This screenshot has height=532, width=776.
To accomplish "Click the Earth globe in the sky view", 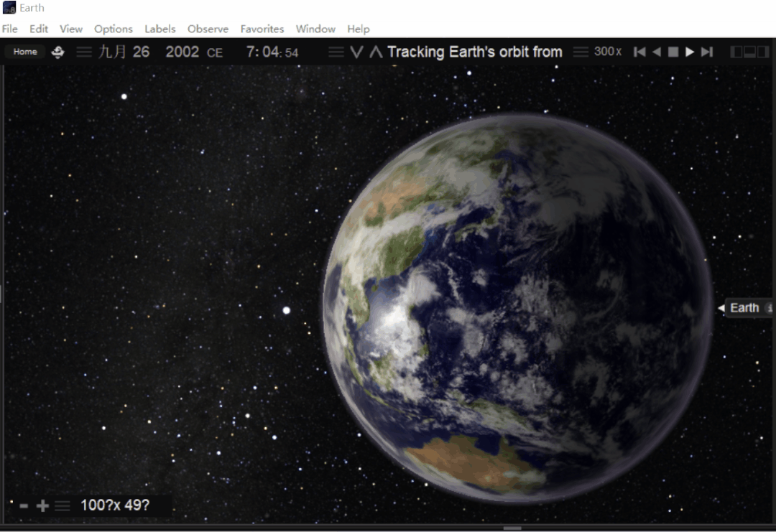I will point(517,309).
